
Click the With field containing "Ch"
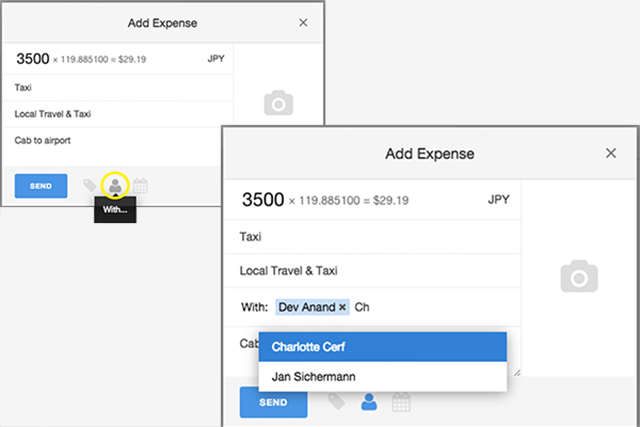(x=373, y=307)
